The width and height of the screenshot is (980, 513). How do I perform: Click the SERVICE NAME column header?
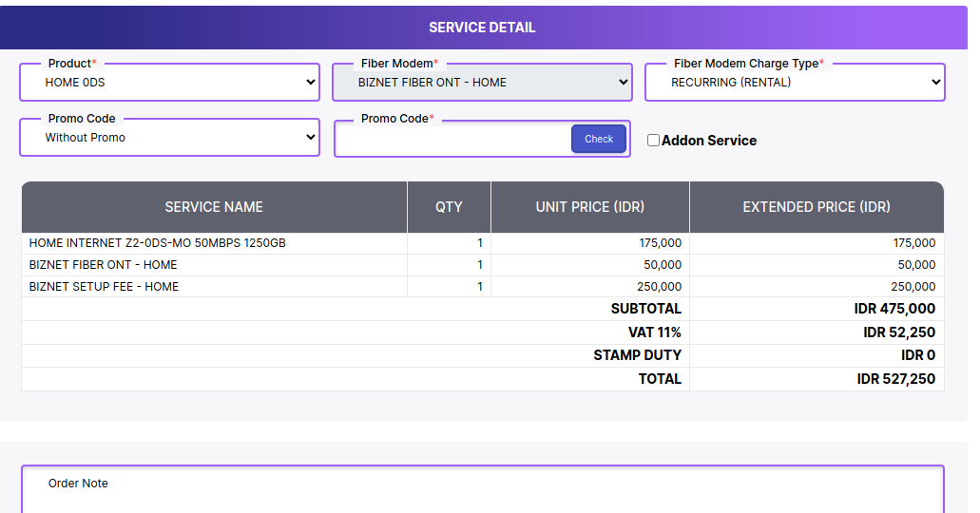[x=214, y=207]
